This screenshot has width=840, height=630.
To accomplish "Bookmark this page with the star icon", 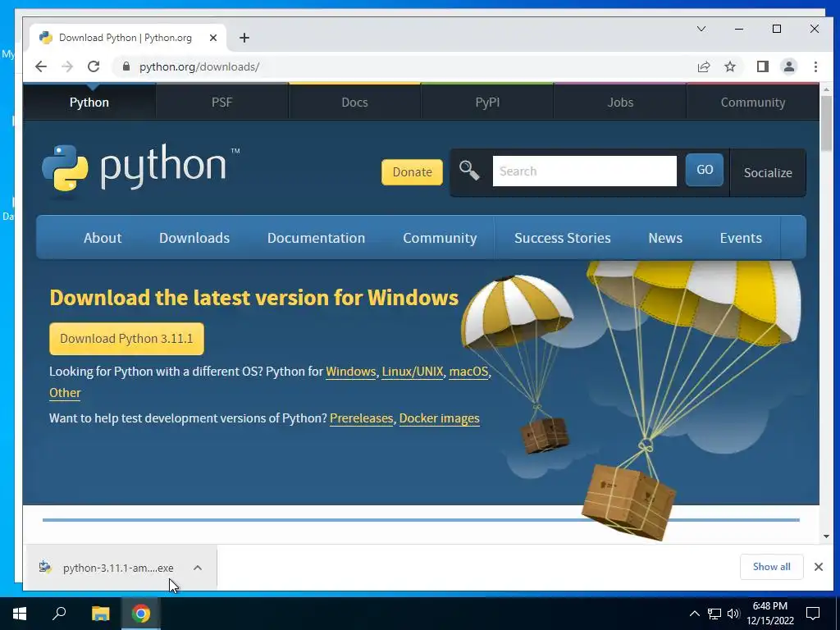I will click(x=730, y=66).
